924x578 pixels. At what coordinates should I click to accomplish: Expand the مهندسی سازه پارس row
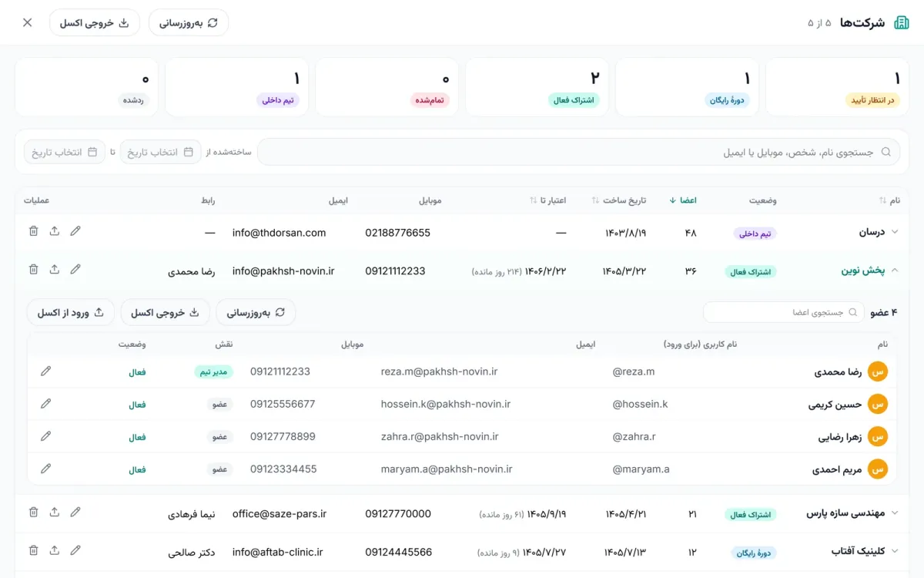click(895, 513)
